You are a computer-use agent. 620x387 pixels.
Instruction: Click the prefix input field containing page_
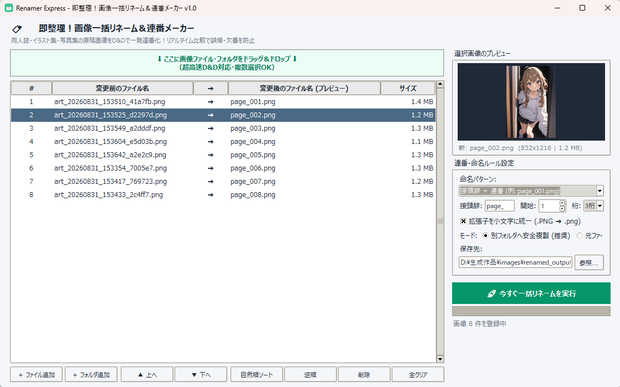[499, 206]
